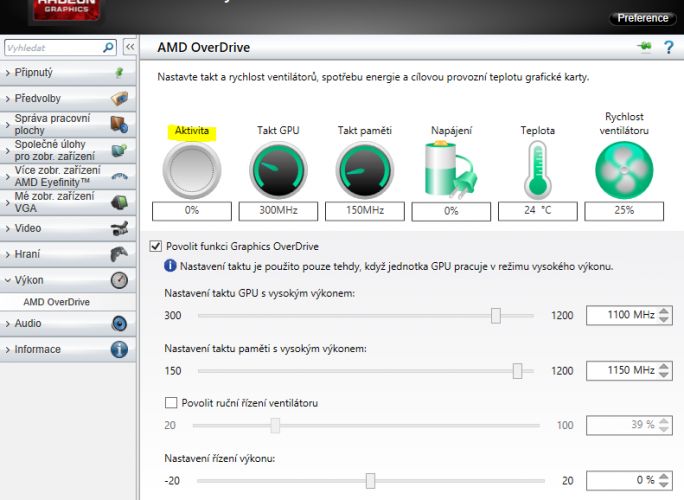Click the Mé zobr. zařízení VGA monitor icon
684x500 pixels.
(119, 202)
